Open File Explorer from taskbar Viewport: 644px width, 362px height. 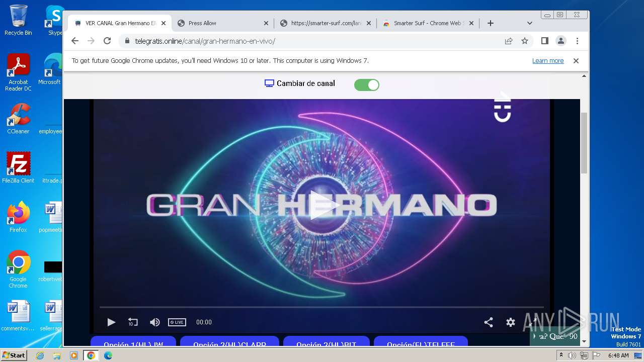(57, 355)
